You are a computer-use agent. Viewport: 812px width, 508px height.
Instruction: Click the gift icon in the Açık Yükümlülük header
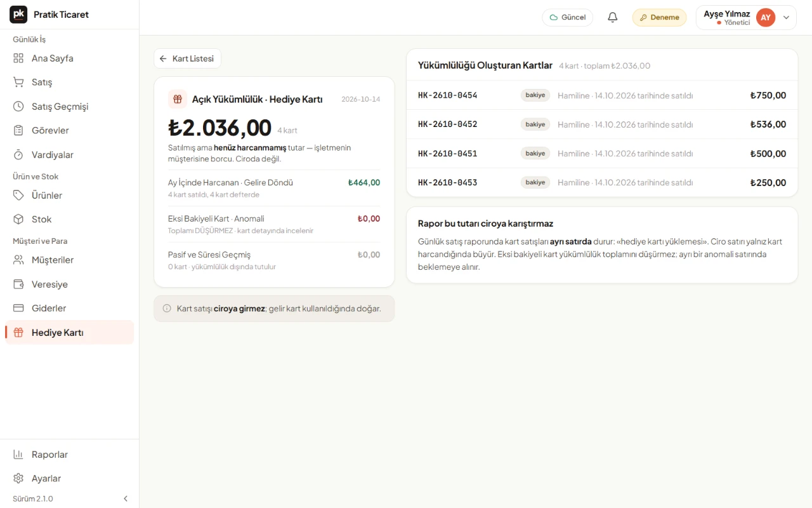178,99
